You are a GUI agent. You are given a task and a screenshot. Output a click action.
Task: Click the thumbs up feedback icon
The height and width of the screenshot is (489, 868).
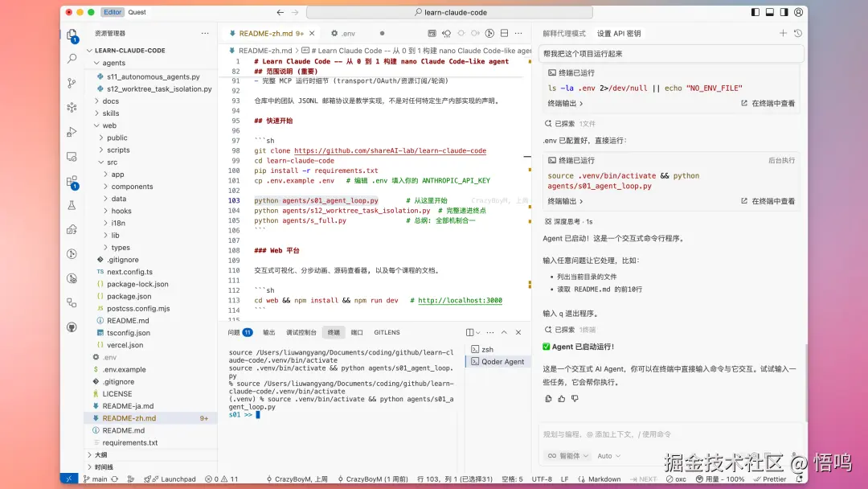point(561,398)
